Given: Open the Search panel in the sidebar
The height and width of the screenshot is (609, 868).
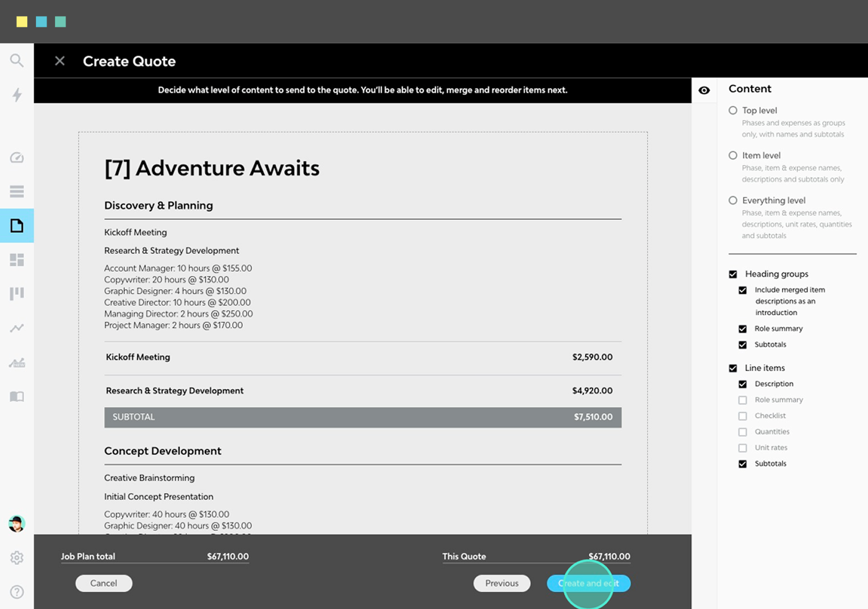Looking at the screenshot, I should tap(17, 60).
